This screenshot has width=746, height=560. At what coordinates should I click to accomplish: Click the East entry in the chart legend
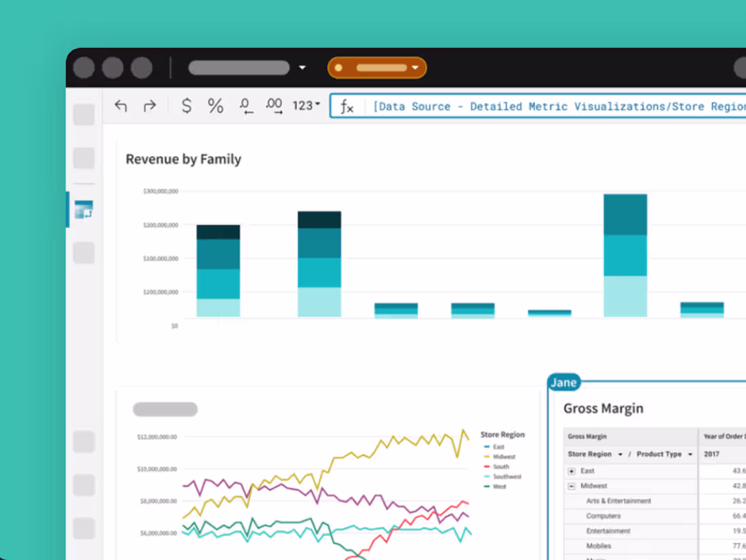click(498, 447)
